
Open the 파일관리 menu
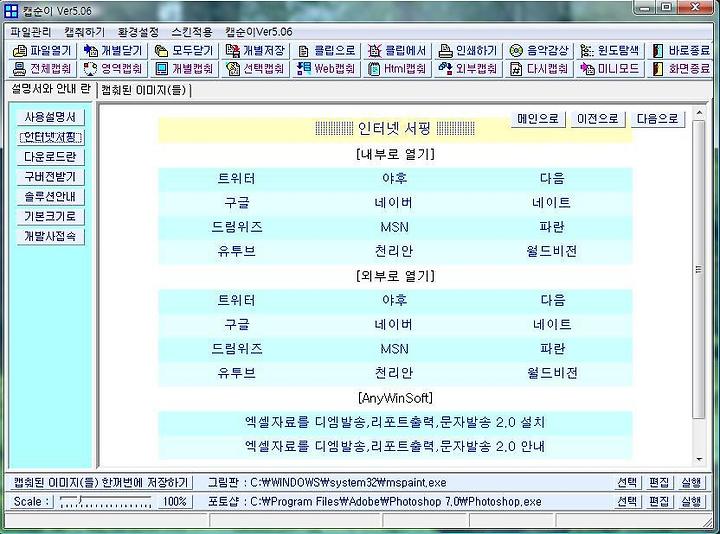(x=31, y=32)
